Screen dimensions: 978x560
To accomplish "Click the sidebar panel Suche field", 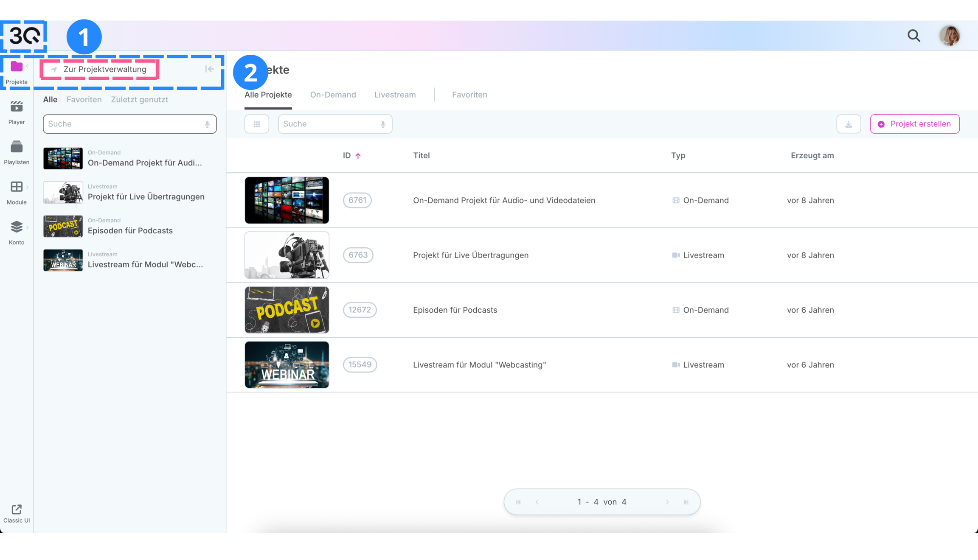I will 123,124.
